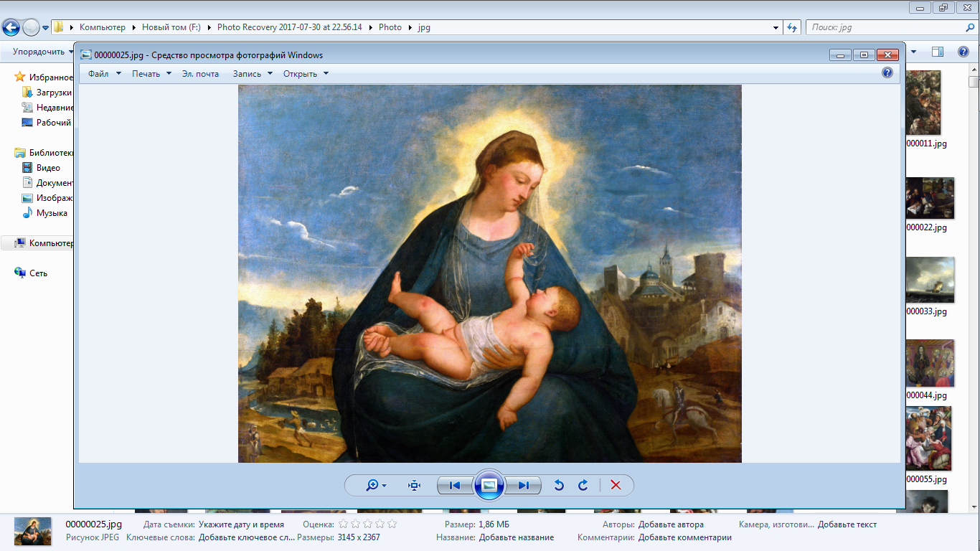This screenshot has width=980, height=551.
Task: Open the Печать menu
Action: (146, 74)
